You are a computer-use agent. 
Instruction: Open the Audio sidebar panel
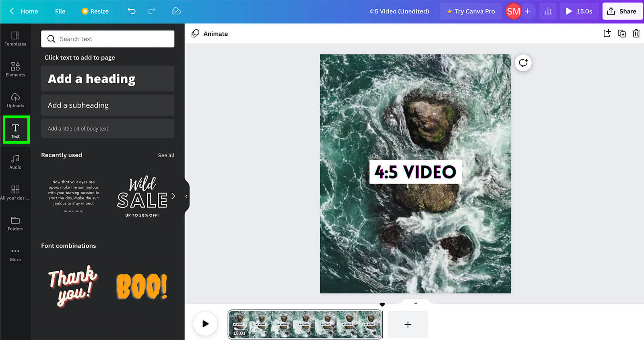point(15,162)
